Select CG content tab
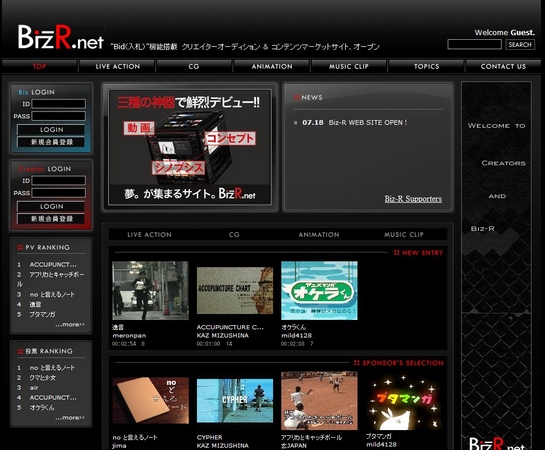This screenshot has width=545, height=450. (234, 235)
